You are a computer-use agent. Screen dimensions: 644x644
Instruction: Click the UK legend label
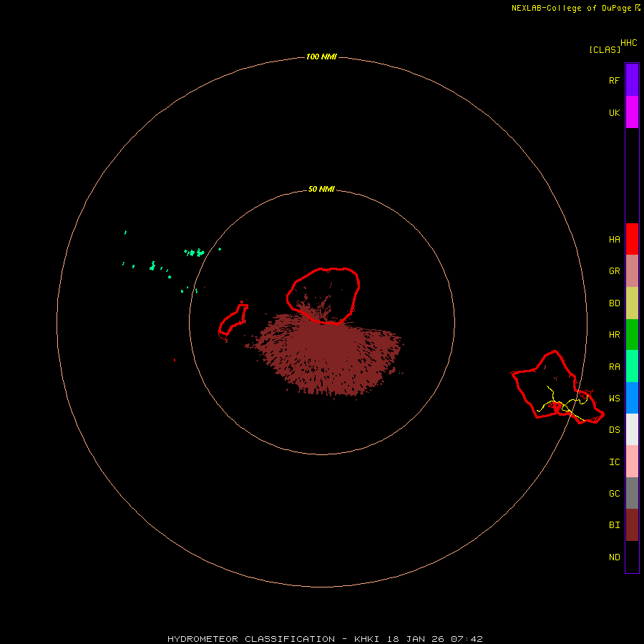coord(614,112)
